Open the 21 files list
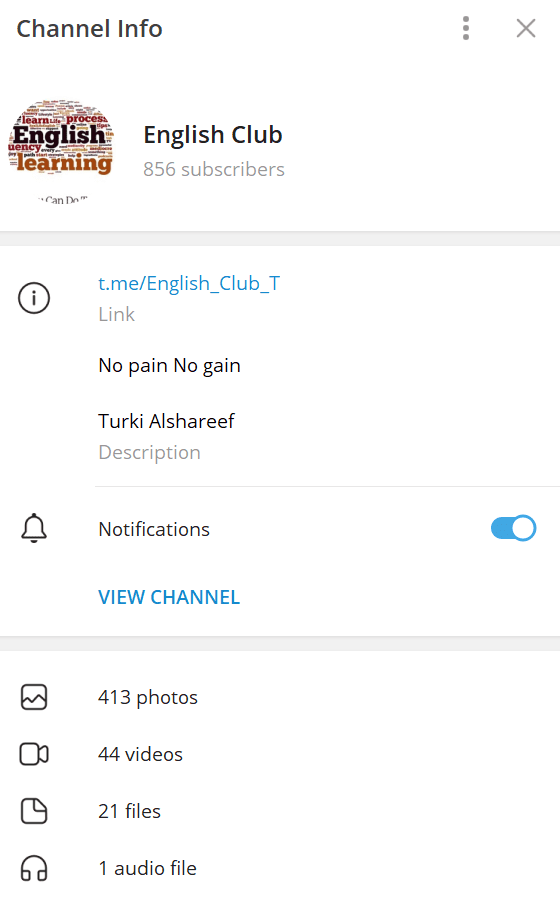Screen dimensions: 560x907 coord(280,811)
